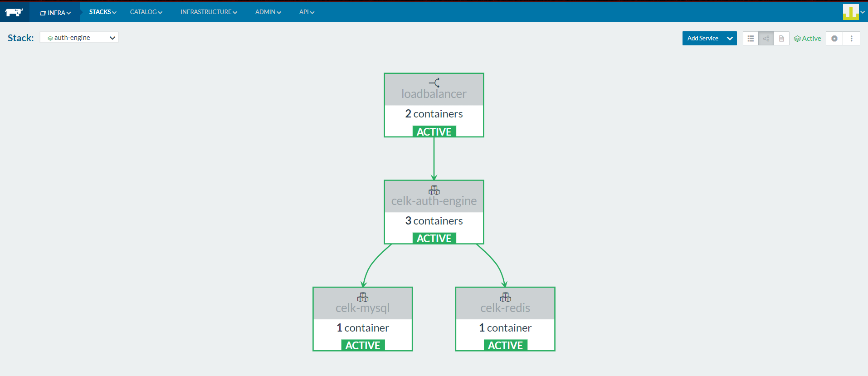Click the Rancher cow logo
Image resolution: width=868 pixels, height=376 pixels.
click(14, 12)
